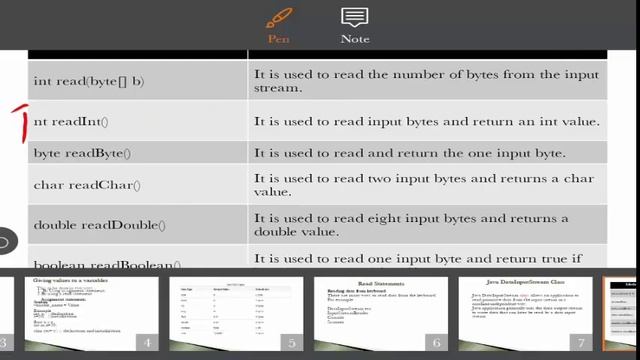
Task: Click 'nt readInt()' method cell
Action: click(138, 121)
